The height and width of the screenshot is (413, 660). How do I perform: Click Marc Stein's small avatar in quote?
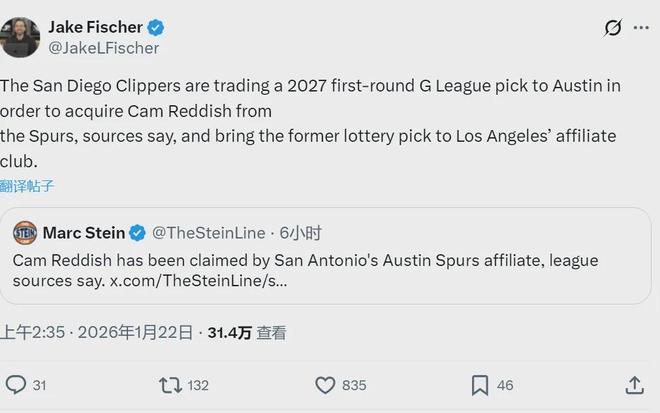25,233
